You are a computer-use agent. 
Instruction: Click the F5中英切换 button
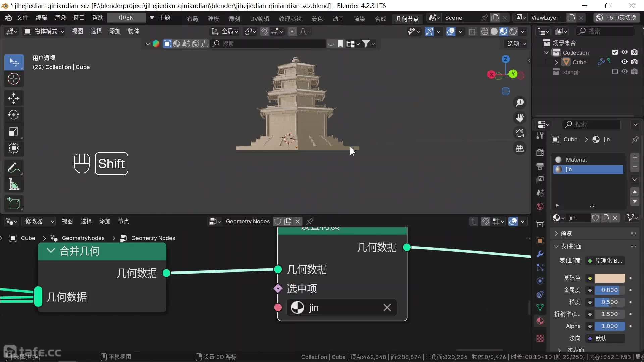(616, 18)
